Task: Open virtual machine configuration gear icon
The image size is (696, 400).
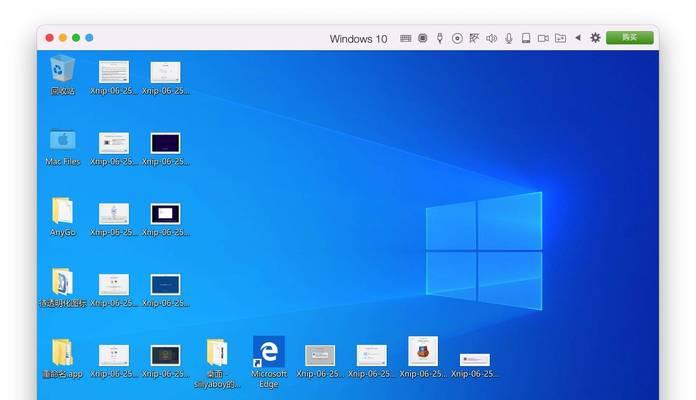Action: pos(595,38)
